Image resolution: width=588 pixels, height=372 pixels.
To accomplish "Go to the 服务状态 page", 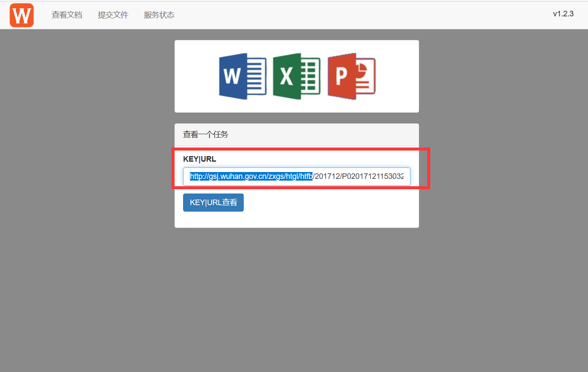I will click(x=159, y=15).
